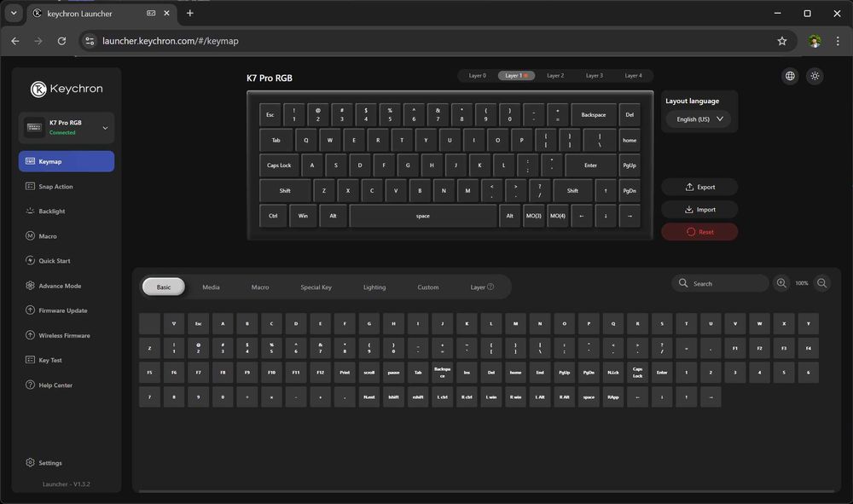Click the 100% zoom level text

point(801,283)
